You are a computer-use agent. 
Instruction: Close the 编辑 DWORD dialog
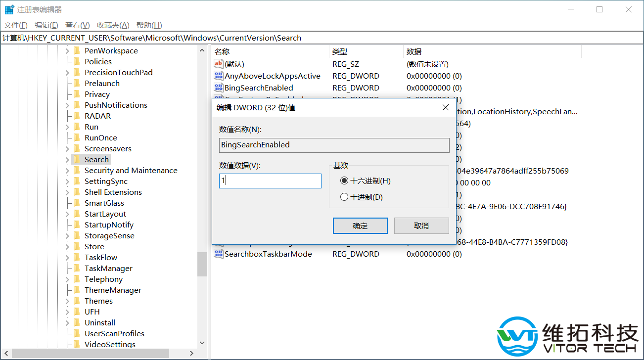pos(445,107)
